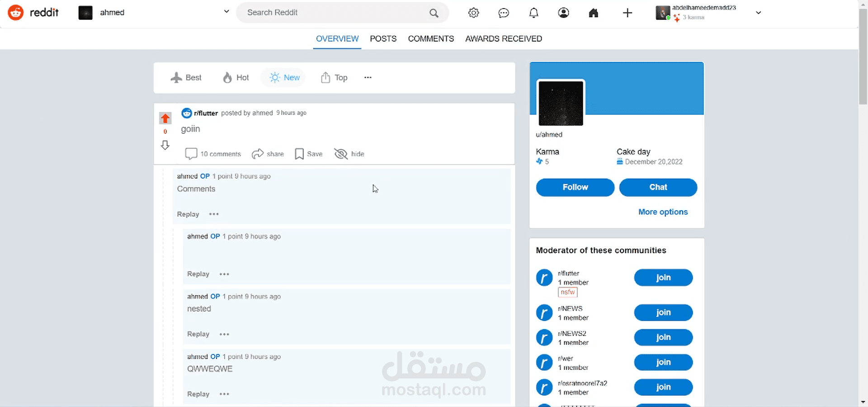Join the r/NEWS community
Screen dimensions: 868x407
(x=663, y=312)
